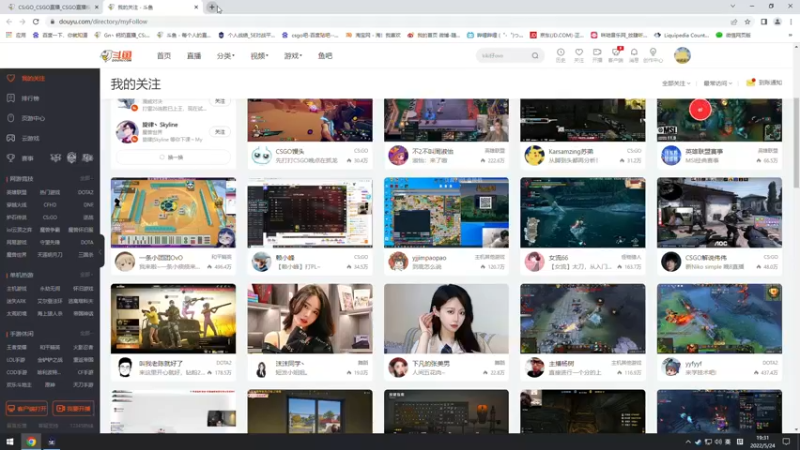Viewport: 800px width, 450px height.
Task: Reload the page in Chrome
Action: click(x=36, y=21)
